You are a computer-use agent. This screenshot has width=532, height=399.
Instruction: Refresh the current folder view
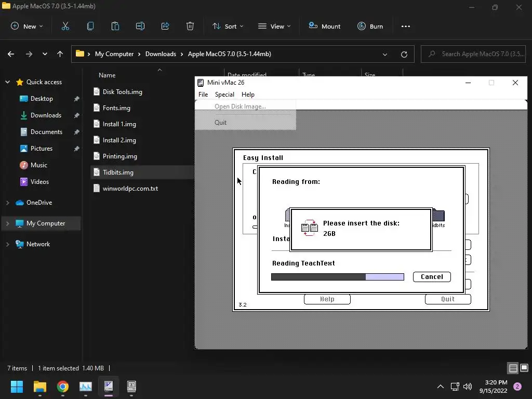pos(404,54)
